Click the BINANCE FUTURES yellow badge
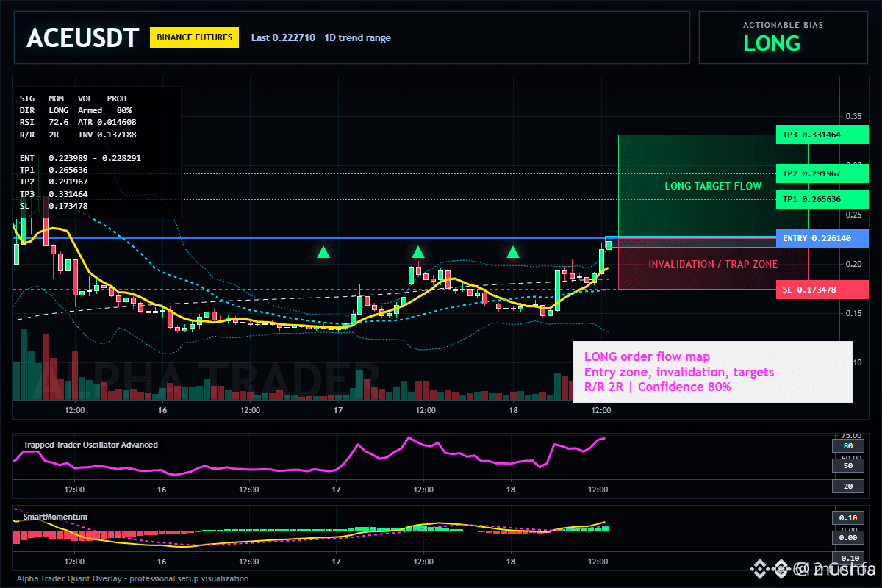 click(x=194, y=37)
